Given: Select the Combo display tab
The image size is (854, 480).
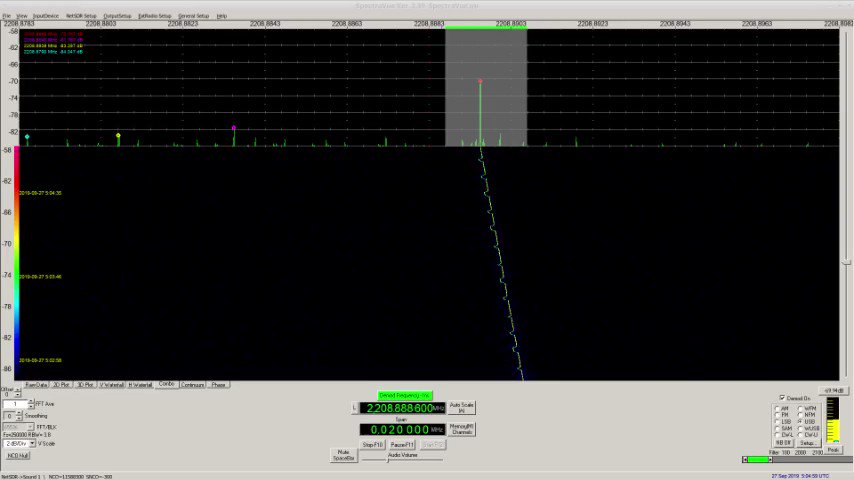Looking at the screenshot, I should [167, 384].
